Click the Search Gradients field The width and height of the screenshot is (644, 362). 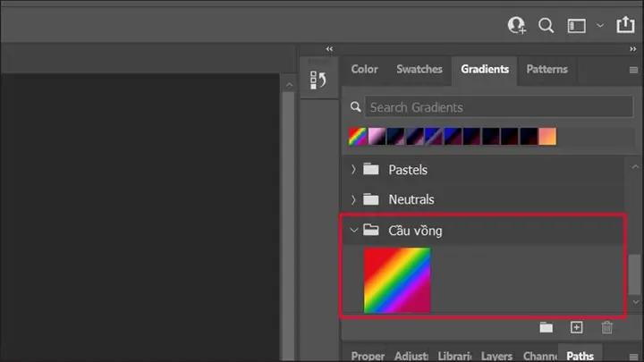point(499,107)
